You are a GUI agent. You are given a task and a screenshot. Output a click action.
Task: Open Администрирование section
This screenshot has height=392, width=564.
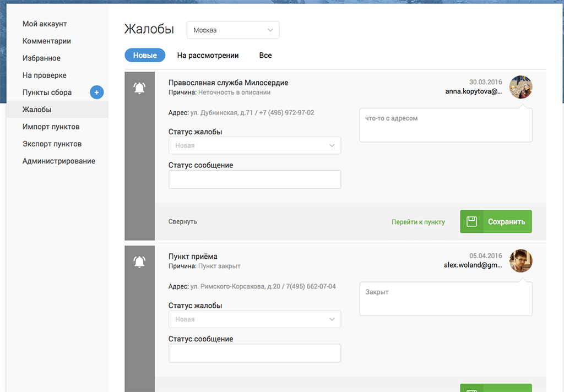[x=59, y=161]
